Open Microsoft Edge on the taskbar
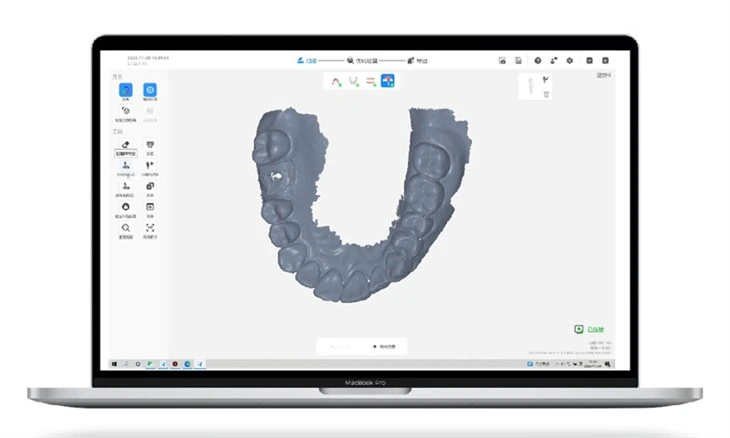This screenshot has height=438, width=730. coord(187,364)
